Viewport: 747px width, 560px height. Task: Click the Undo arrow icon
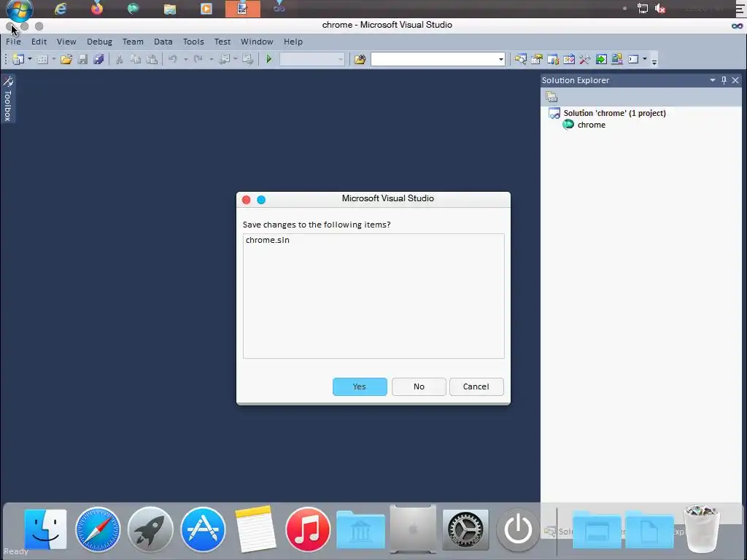pyautogui.click(x=173, y=60)
